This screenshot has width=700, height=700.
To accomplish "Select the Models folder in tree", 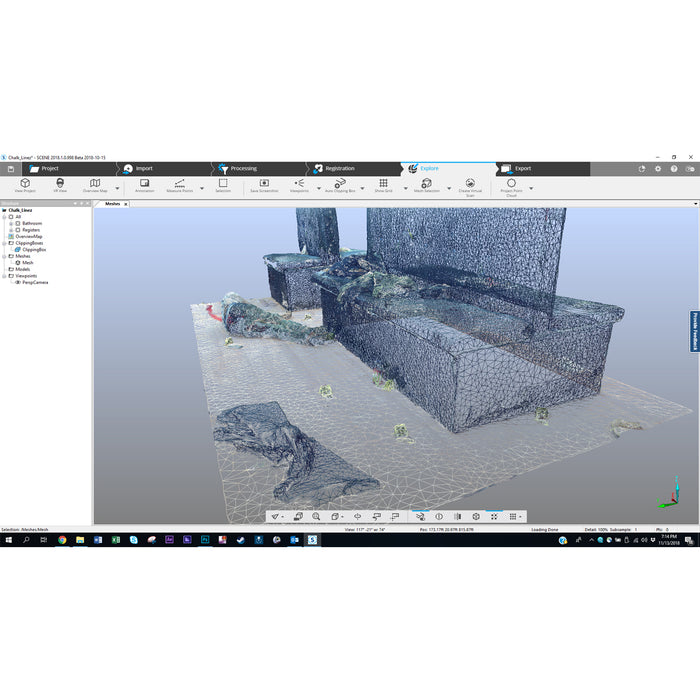I will [23, 269].
